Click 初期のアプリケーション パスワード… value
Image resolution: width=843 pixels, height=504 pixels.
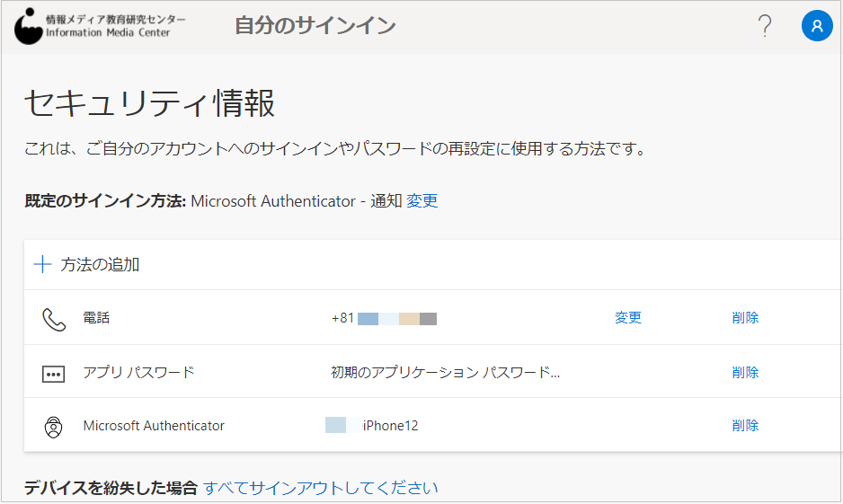pos(445,372)
